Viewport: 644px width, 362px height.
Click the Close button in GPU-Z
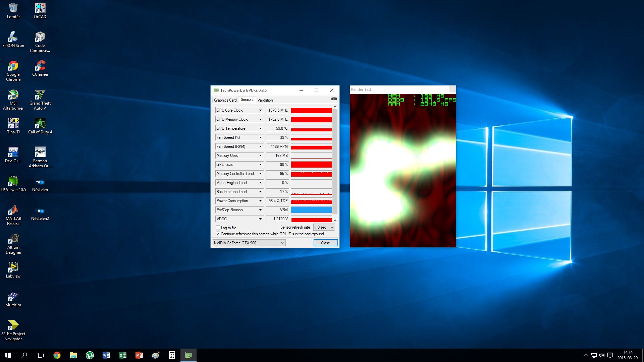pyautogui.click(x=325, y=243)
